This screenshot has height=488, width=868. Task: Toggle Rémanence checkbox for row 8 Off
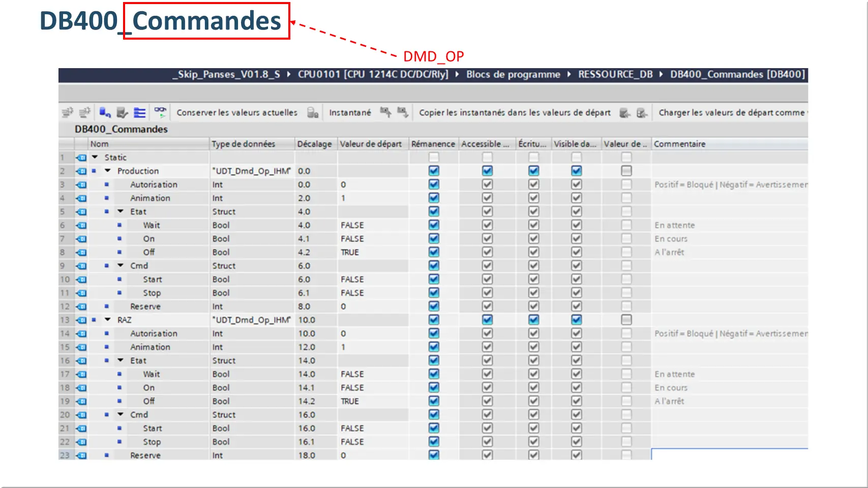coord(434,252)
